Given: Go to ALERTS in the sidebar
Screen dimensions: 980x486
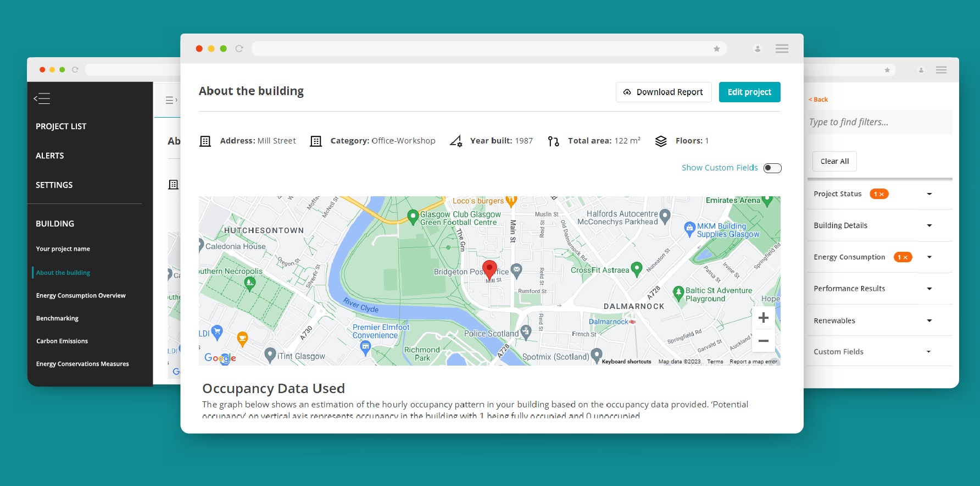Looking at the screenshot, I should (x=50, y=156).
